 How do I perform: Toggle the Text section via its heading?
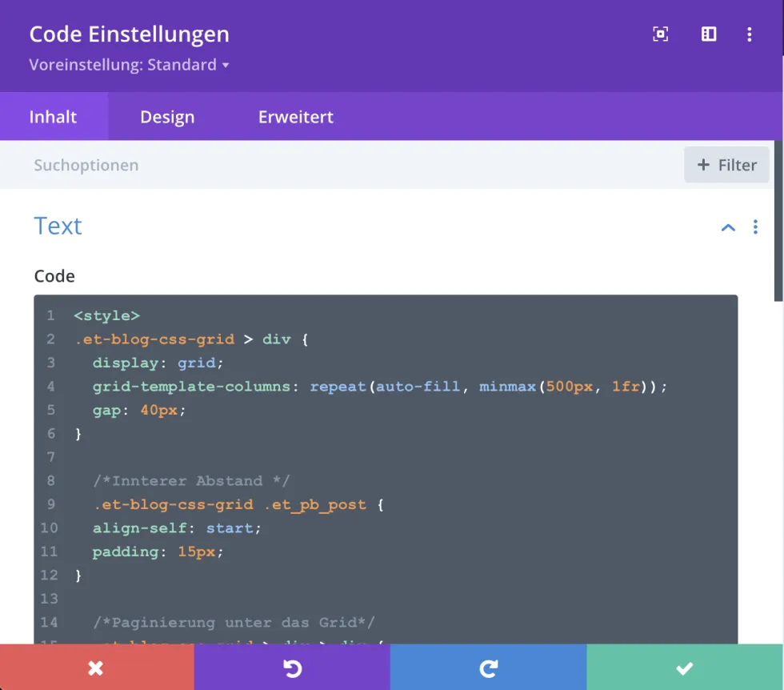click(x=58, y=226)
